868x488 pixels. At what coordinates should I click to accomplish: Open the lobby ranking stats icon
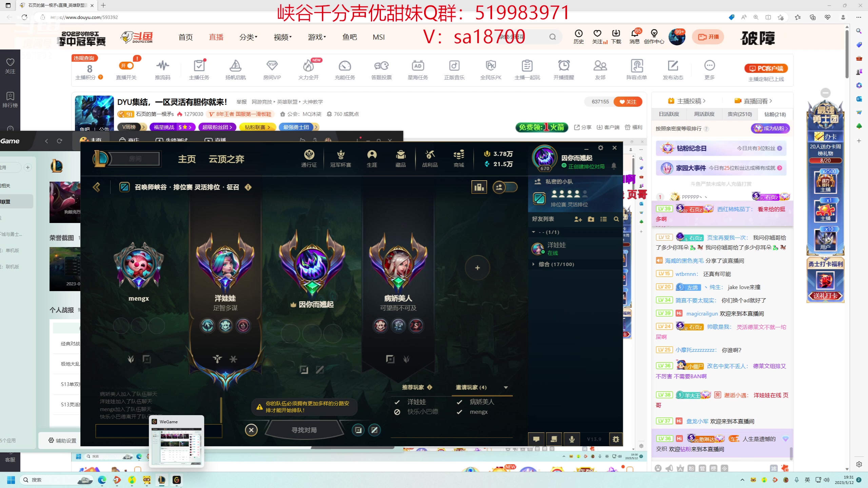[479, 187]
